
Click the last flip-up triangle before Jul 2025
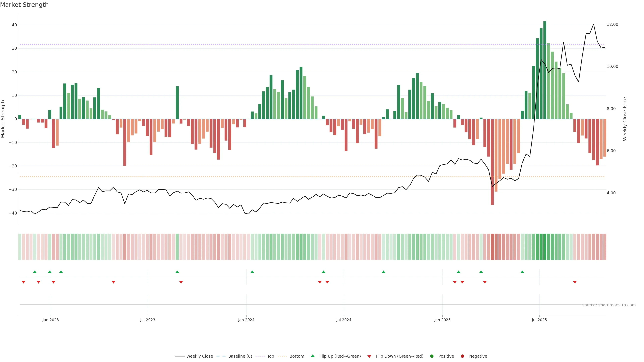522,272
